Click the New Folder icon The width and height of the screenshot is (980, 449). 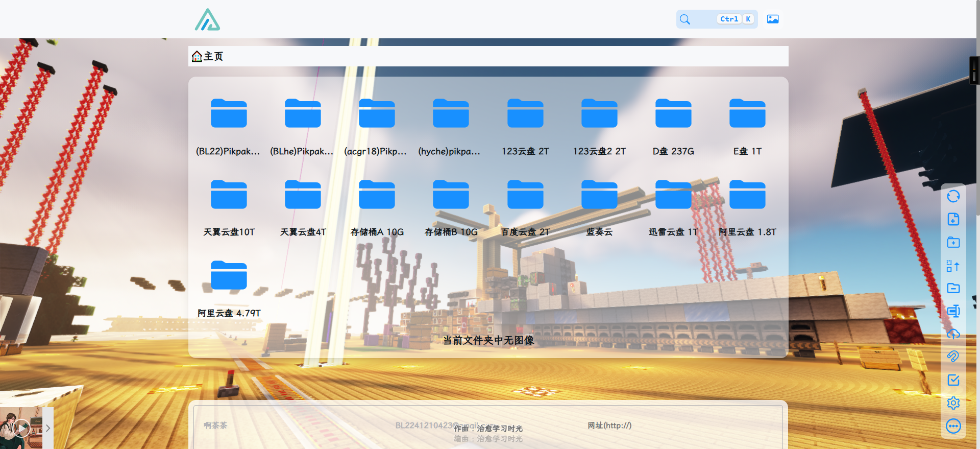coord(953,243)
